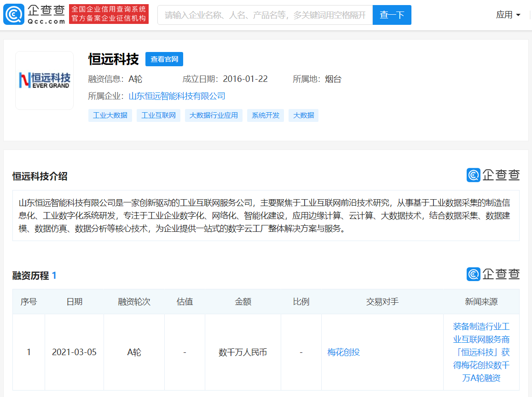Expand the 应用 dropdown menu
532x397 pixels.
(x=508, y=15)
